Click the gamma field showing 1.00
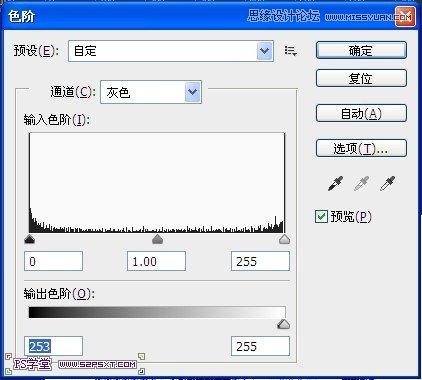 [x=156, y=261]
